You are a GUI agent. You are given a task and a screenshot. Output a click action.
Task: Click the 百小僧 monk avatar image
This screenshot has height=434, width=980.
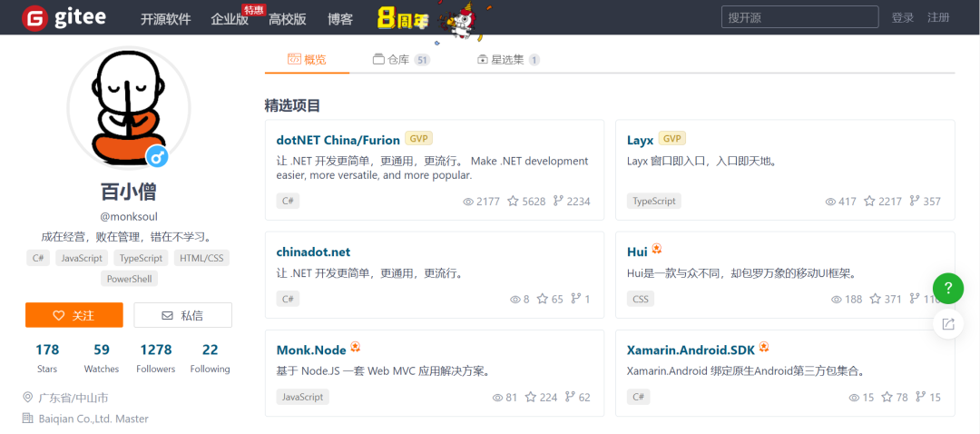tap(129, 108)
